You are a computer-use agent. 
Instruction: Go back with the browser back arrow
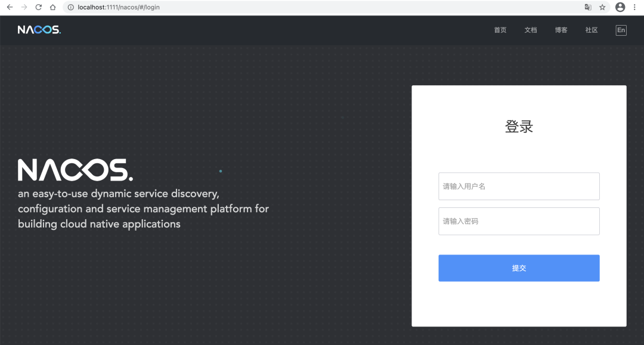(10, 7)
